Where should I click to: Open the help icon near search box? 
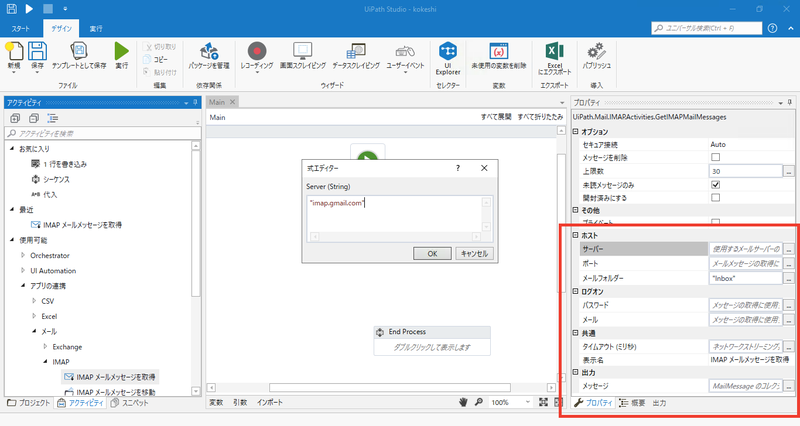772,28
